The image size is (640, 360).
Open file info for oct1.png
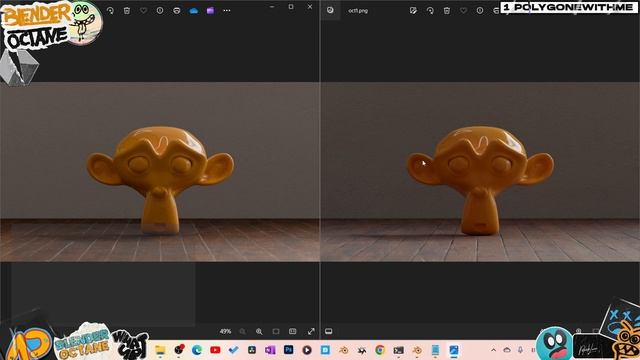point(480,11)
